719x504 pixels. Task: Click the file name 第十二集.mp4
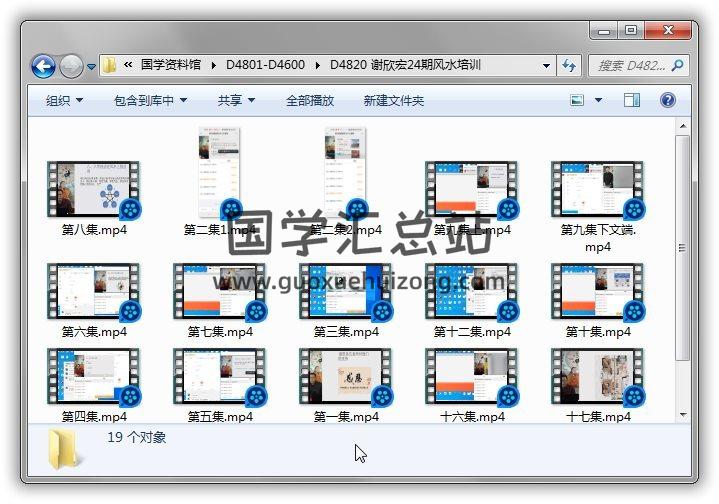472,332
